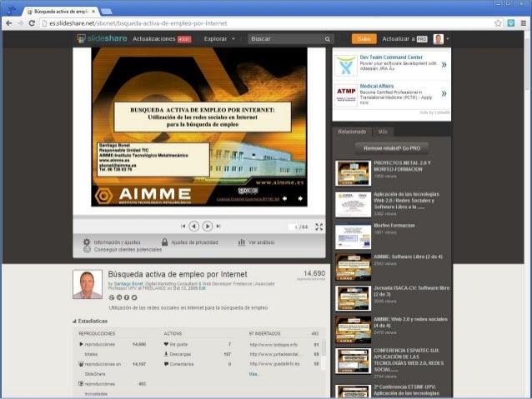This screenshot has height=399, width=532.
Task: Close the browser tab
Action: [93, 12]
